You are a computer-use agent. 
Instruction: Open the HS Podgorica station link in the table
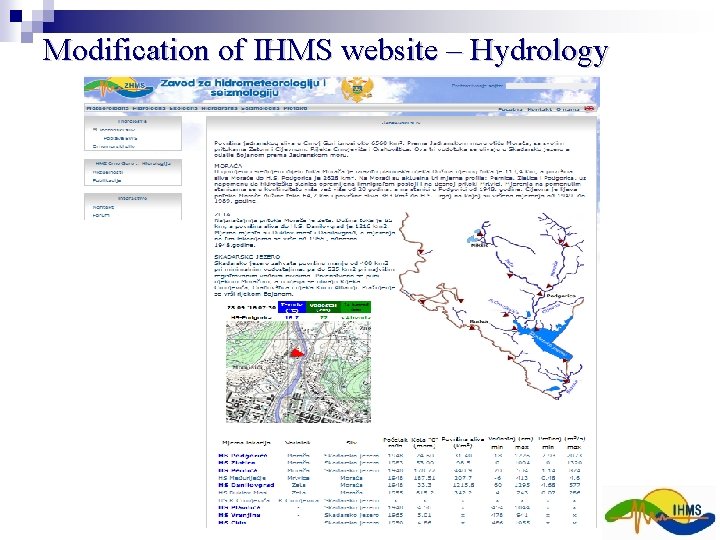point(243,456)
